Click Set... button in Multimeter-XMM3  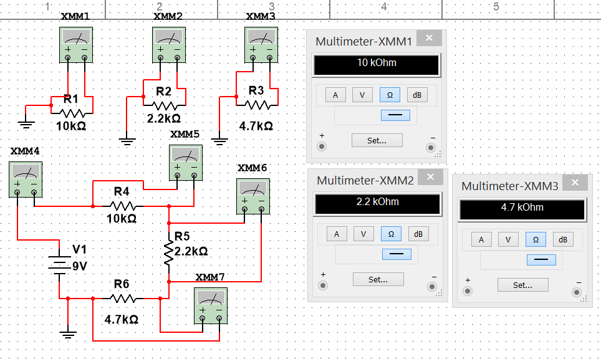pyautogui.click(x=522, y=285)
